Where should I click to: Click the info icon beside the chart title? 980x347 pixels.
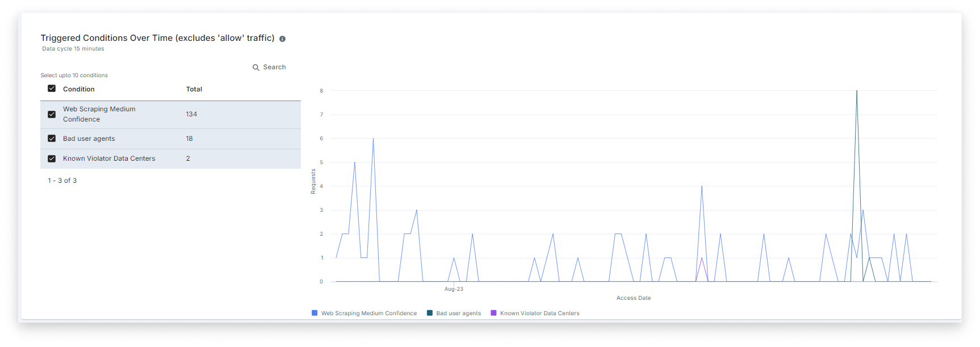tap(282, 39)
